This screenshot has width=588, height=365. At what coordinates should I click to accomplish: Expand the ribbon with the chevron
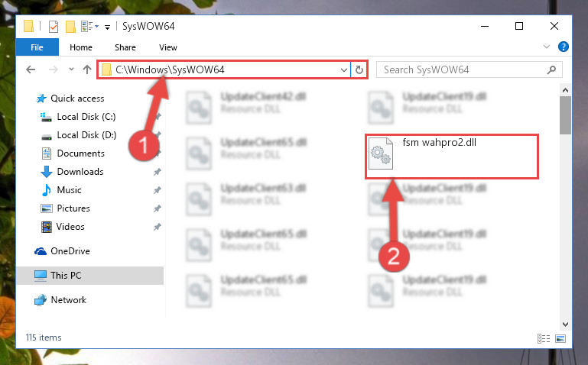click(x=547, y=47)
